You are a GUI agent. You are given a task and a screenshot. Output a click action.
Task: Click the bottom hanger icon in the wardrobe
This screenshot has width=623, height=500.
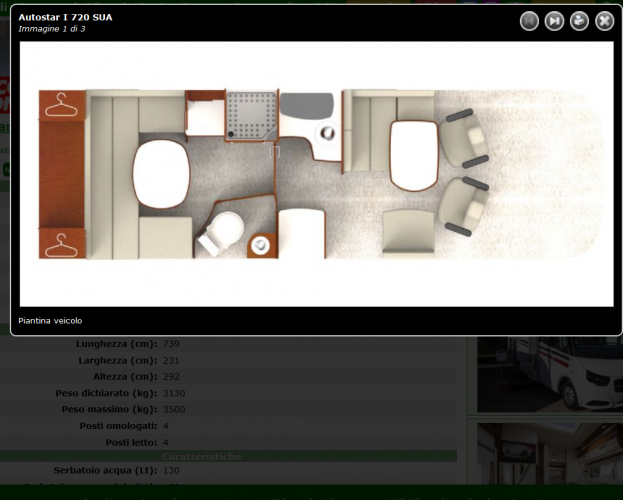(x=63, y=243)
